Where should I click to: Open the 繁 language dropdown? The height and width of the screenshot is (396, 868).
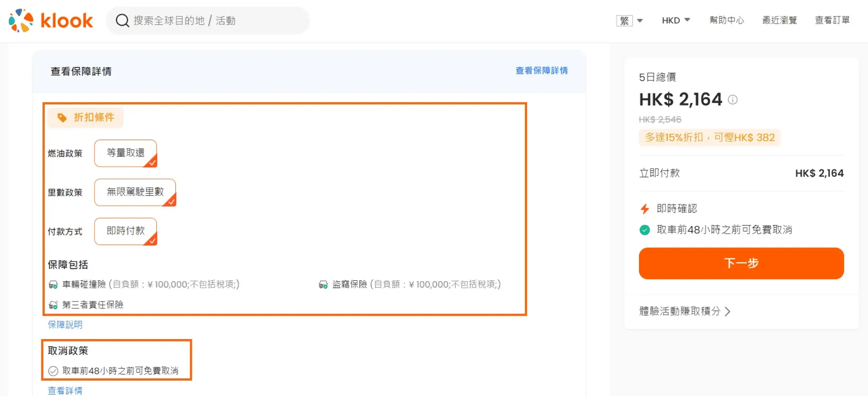(x=629, y=20)
